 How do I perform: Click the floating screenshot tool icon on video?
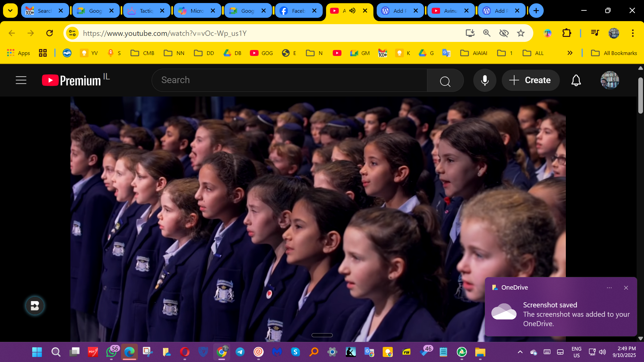pyautogui.click(x=35, y=306)
